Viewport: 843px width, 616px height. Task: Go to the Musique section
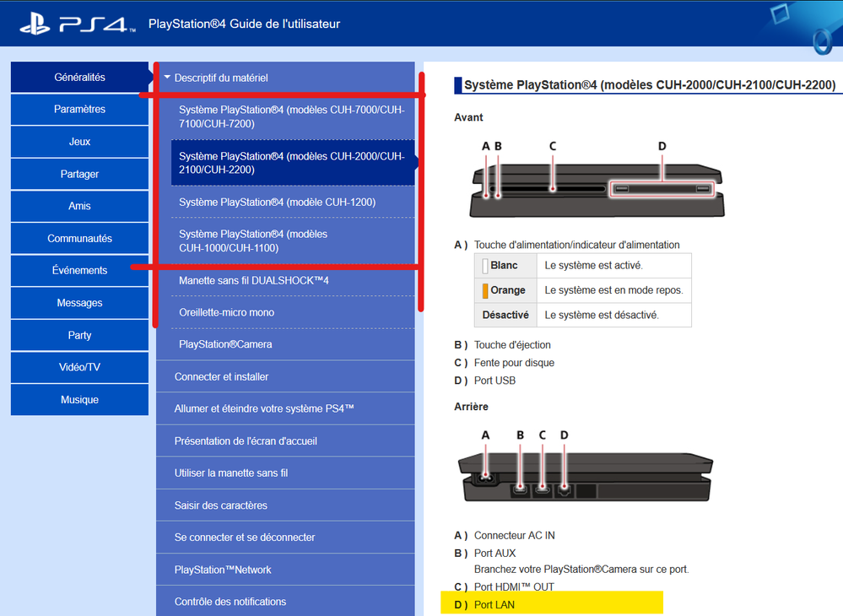click(x=79, y=399)
